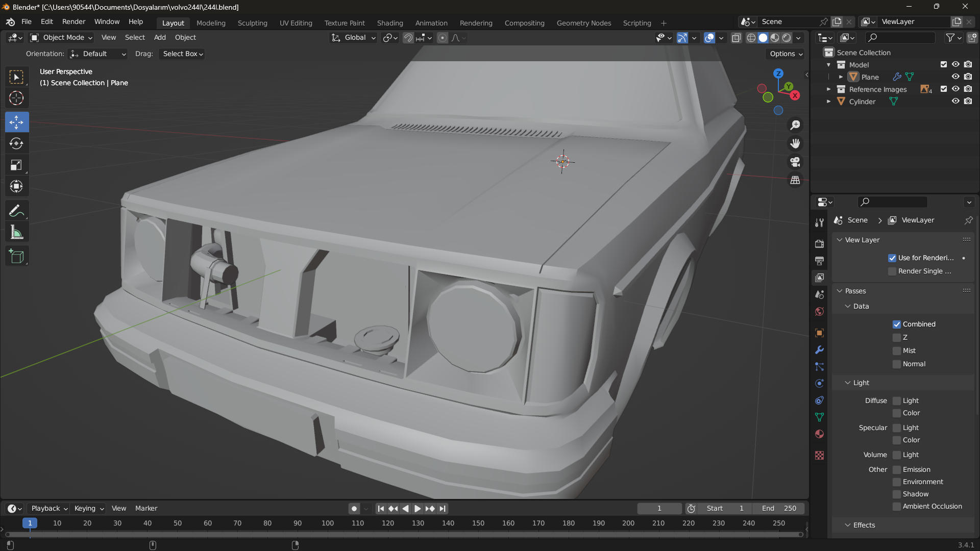This screenshot has width=980, height=551.
Task: Toggle camera view in viewport
Action: tap(795, 162)
